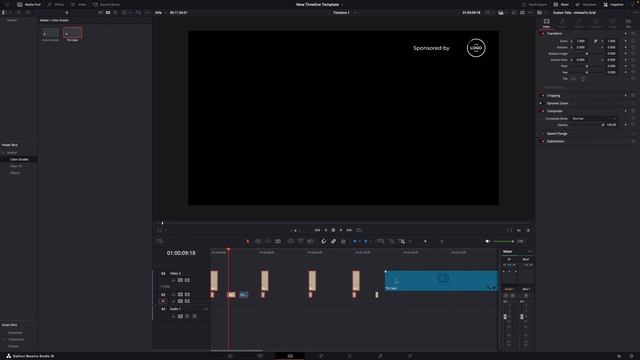Click the timeline timecode 01:00:09:18

[181, 253]
